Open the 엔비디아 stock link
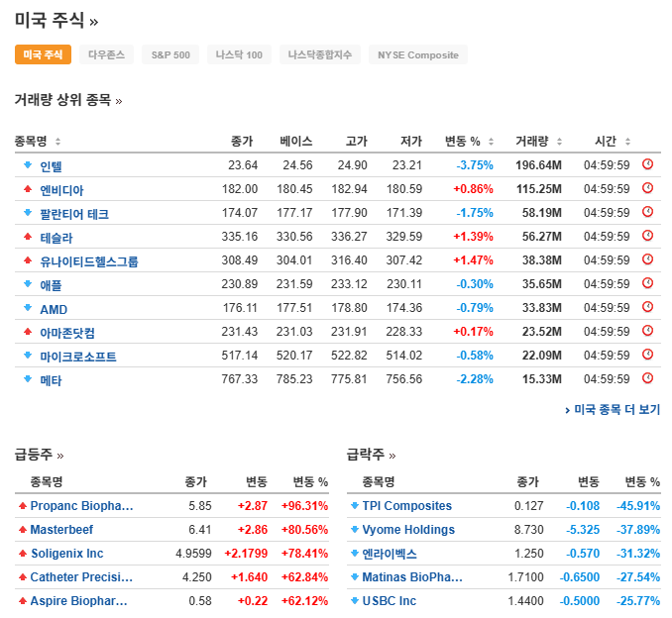 pos(61,190)
